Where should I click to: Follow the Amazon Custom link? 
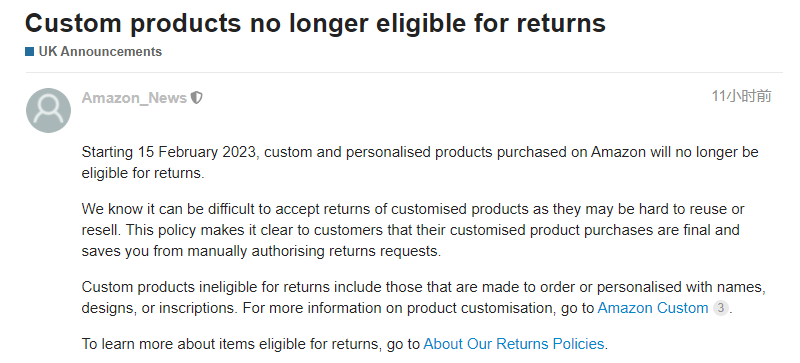(x=653, y=308)
